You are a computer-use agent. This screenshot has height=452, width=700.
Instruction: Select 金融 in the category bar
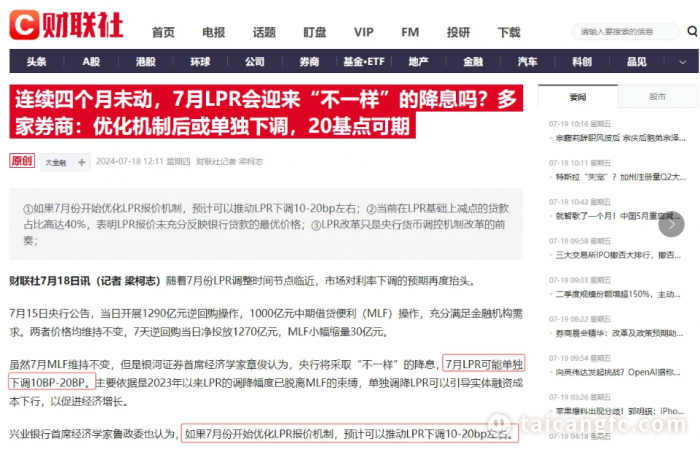(x=473, y=62)
